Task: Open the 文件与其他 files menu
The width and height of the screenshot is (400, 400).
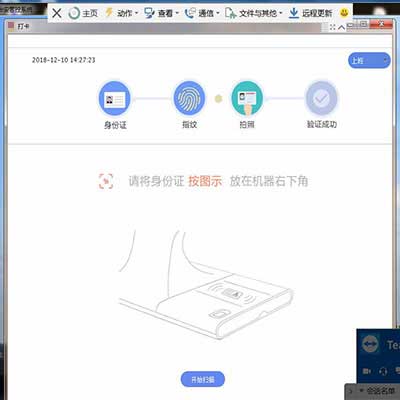Action: point(254,13)
